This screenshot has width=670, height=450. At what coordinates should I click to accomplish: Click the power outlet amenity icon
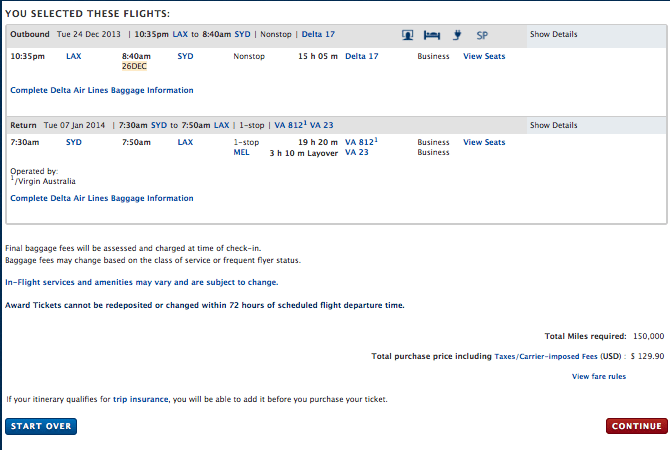click(x=457, y=35)
